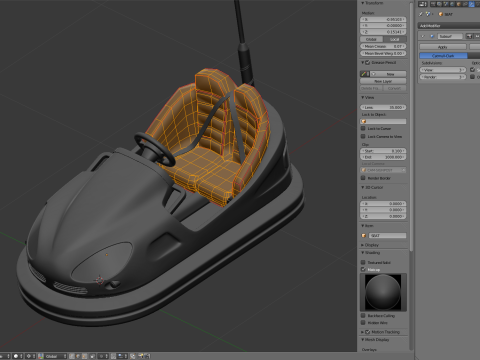Click the Lock to Object field
The image size is (480, 360).
383,122
